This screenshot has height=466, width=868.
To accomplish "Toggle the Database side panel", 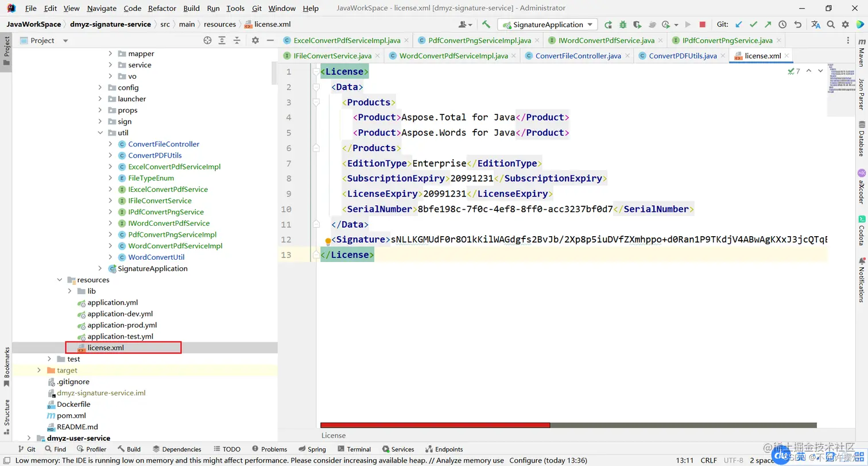I will 861,138.
